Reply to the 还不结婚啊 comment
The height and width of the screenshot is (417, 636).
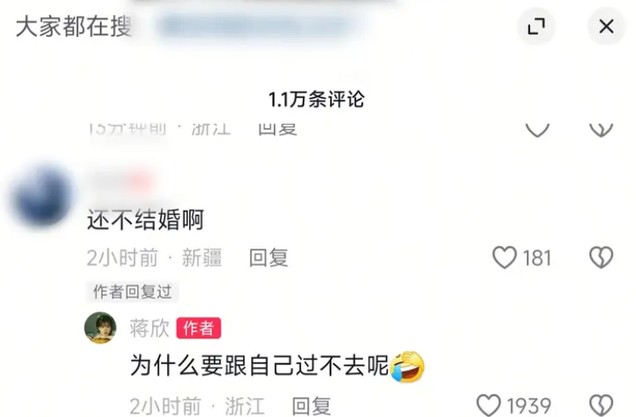tap(268, 258)
